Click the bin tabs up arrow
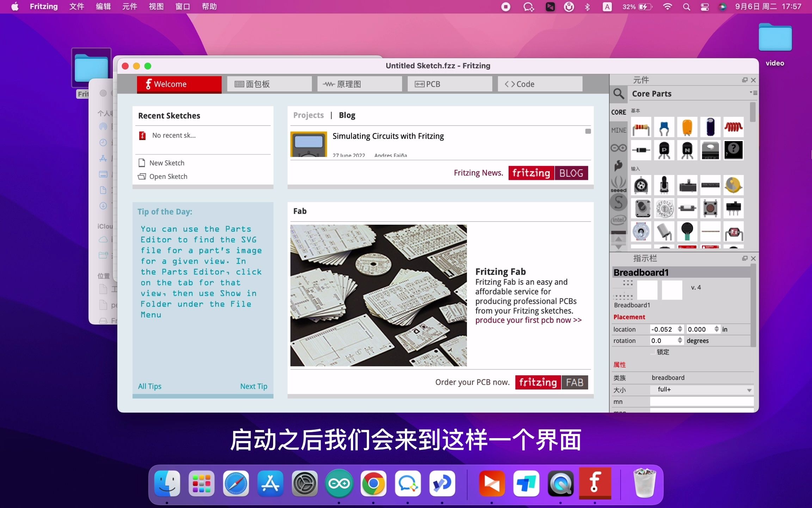The image size is (812, 508). (x=619, y=239)
